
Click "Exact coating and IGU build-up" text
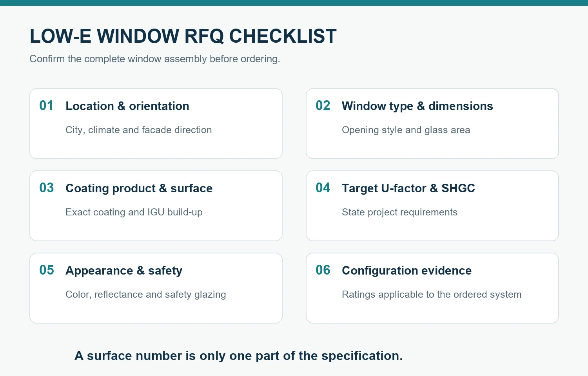point(134,212)
